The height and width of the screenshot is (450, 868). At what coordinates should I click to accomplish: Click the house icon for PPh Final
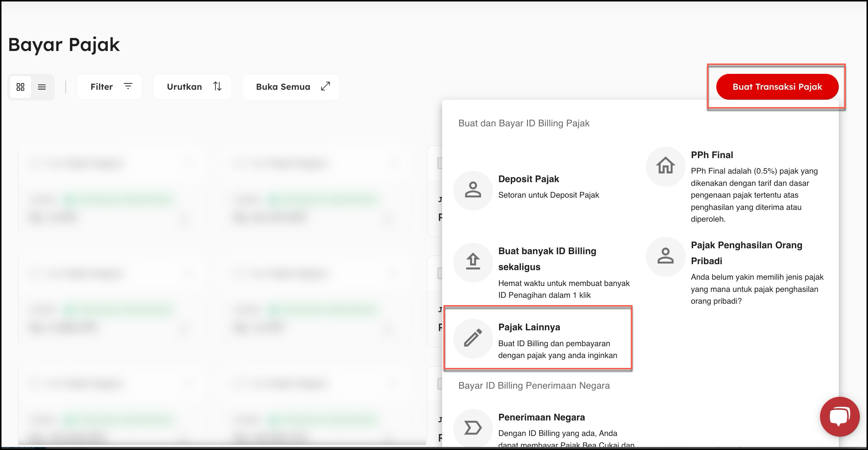tap(665, 166)
